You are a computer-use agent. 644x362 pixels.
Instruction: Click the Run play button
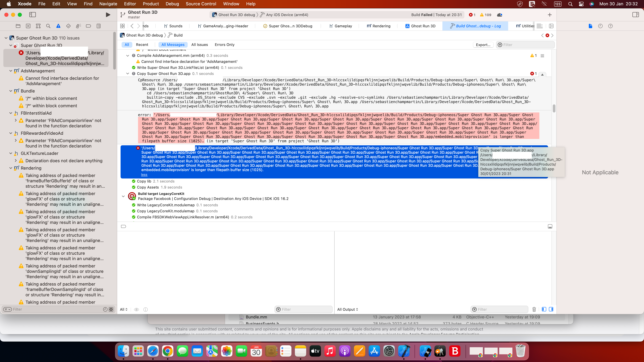[108, 15]
